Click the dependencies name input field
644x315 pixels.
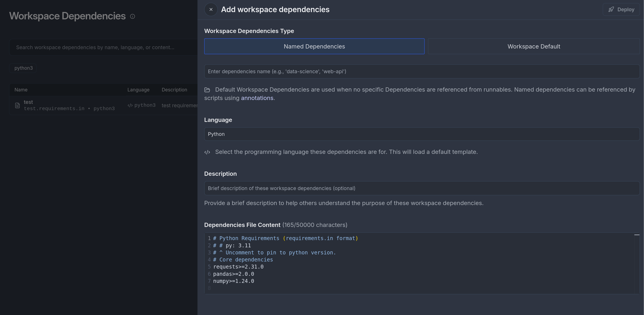(422, 71)
